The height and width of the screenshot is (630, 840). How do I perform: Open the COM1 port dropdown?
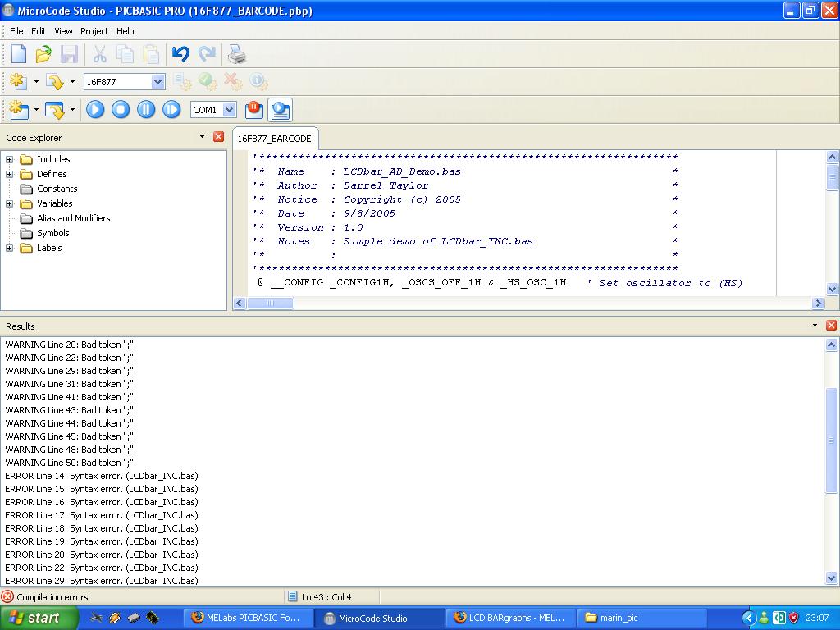229,110
